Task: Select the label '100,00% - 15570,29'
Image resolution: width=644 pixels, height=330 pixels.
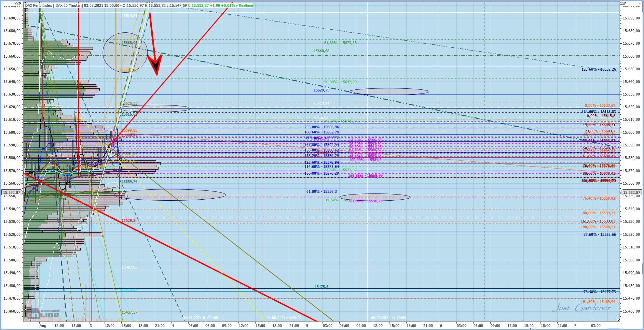Action: click(x=322, y=173)
